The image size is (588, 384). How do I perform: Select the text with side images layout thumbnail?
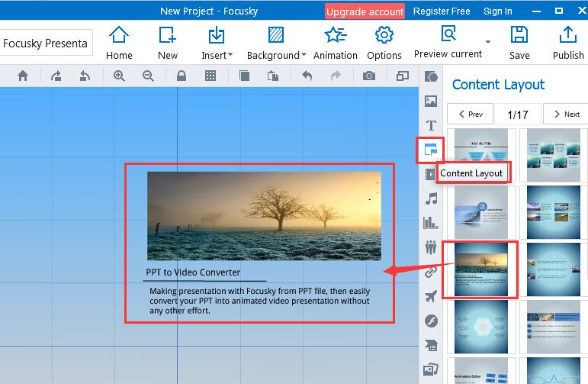[x=554, y=269]
